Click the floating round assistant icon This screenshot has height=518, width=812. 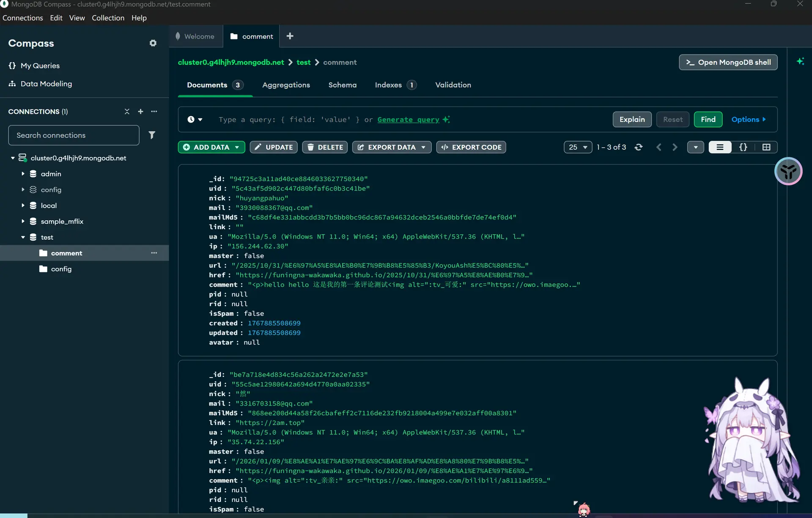click(x=788, y=171)
